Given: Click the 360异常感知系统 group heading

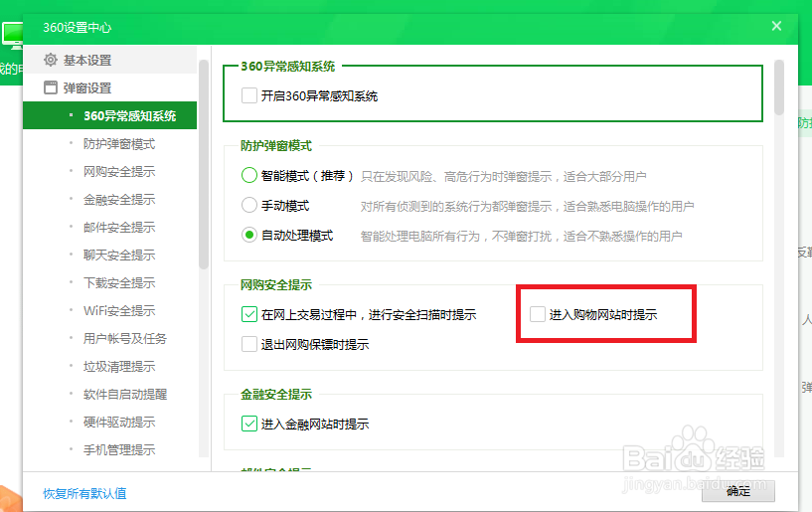Looking at the screenshot, I should [x=288, y=67].
